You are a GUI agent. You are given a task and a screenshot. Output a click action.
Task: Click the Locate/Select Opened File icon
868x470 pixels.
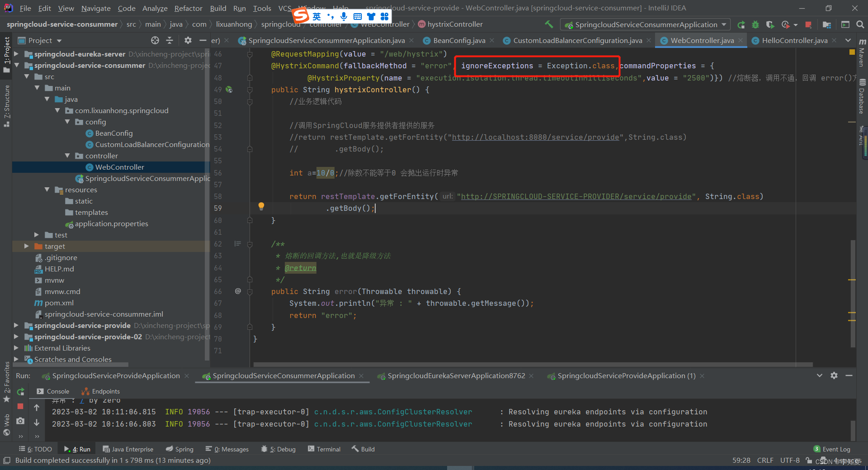155,40
